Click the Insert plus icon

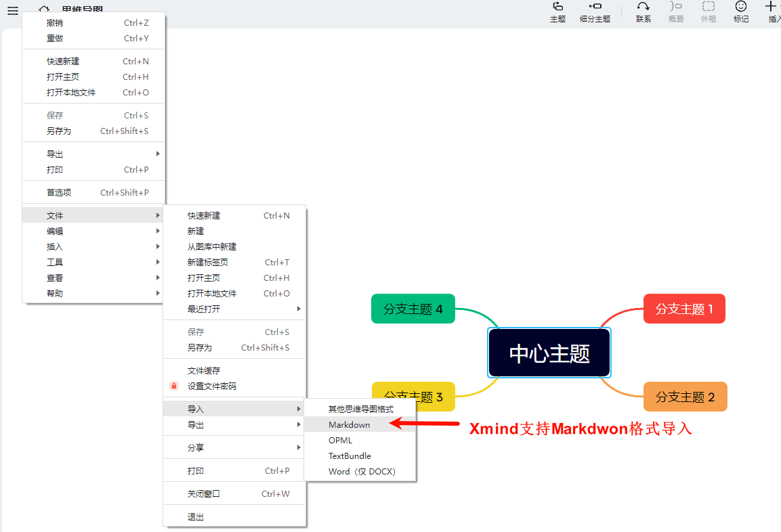pos(771,7)
